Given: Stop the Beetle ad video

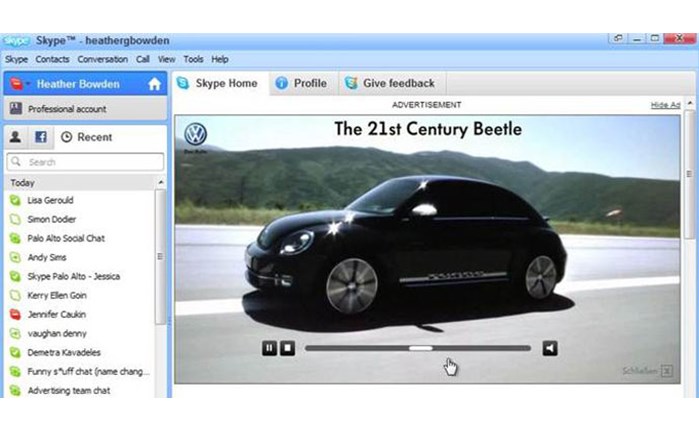Looking at the screenshot, I should [288, 348].
